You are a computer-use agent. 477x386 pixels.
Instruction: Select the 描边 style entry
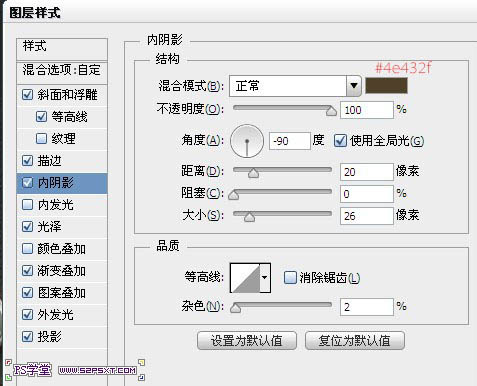(62, 161)
